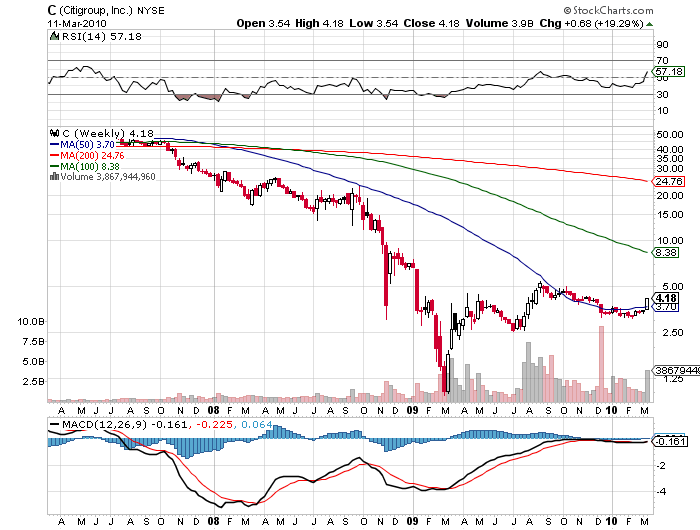Click the tallest pink volume bar near December 2009
This screenshot has width=700, height=530.
[601, 364]
